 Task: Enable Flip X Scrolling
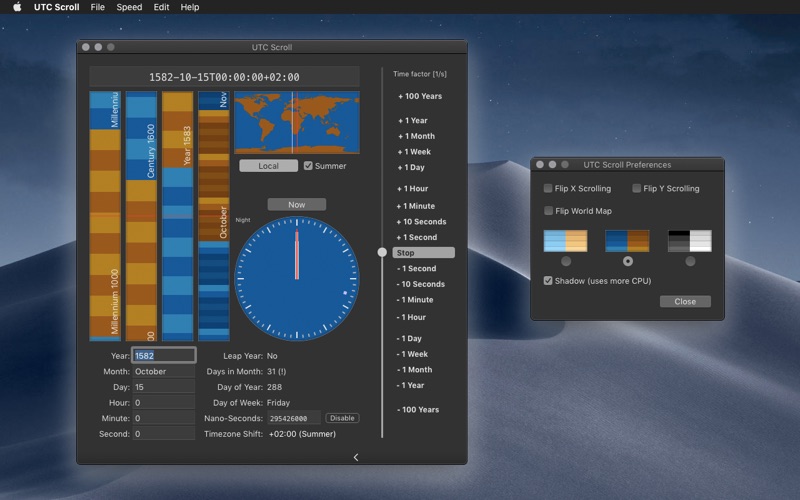pyautogui.click(x=548, y=188)
